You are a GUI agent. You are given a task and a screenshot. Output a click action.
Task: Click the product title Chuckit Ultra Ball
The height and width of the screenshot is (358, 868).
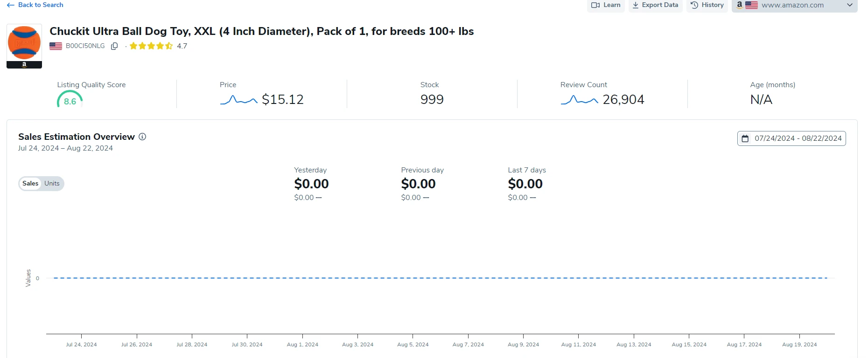tap(262, 31)
